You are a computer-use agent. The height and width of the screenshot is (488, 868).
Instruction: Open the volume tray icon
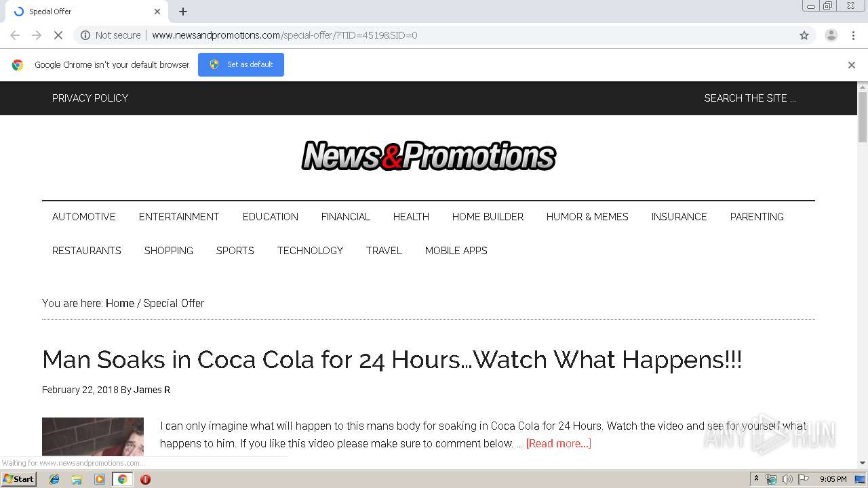787,479
